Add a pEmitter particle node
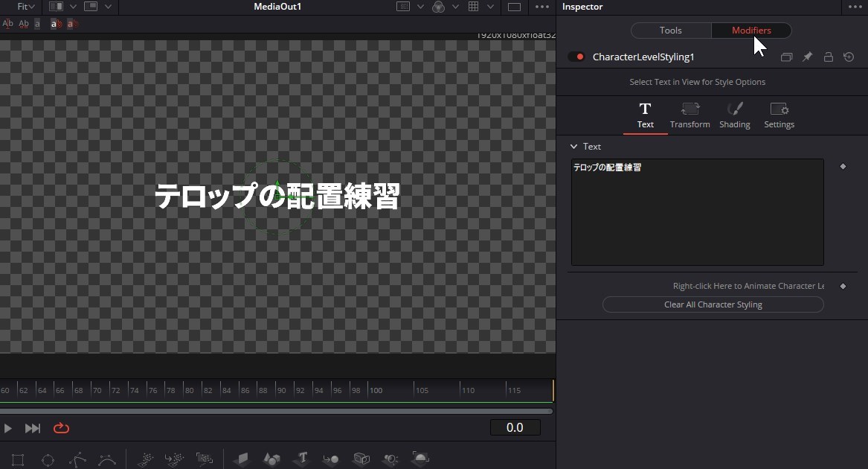868x469 pixels. pyautogui.click(x=146, y=459)
